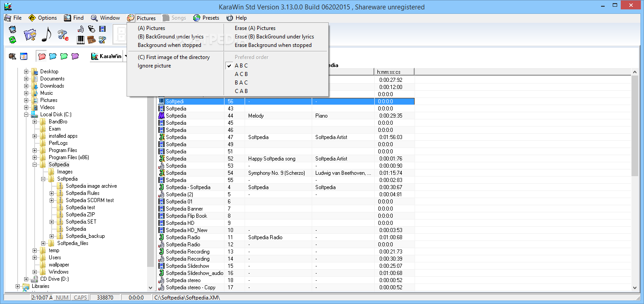The width and height of the screenshot is (644, 304).
Task: Click the green refresh arrows toolbar icon
Action: (13, 40)
